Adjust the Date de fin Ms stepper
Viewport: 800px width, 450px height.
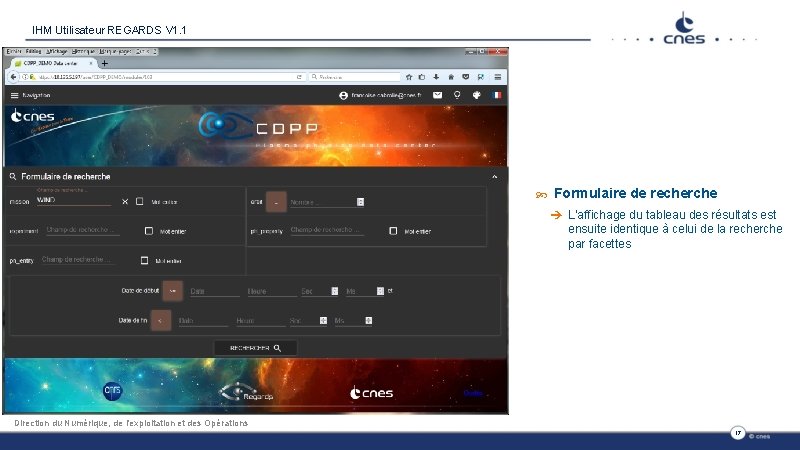click(x=368, y=320)
